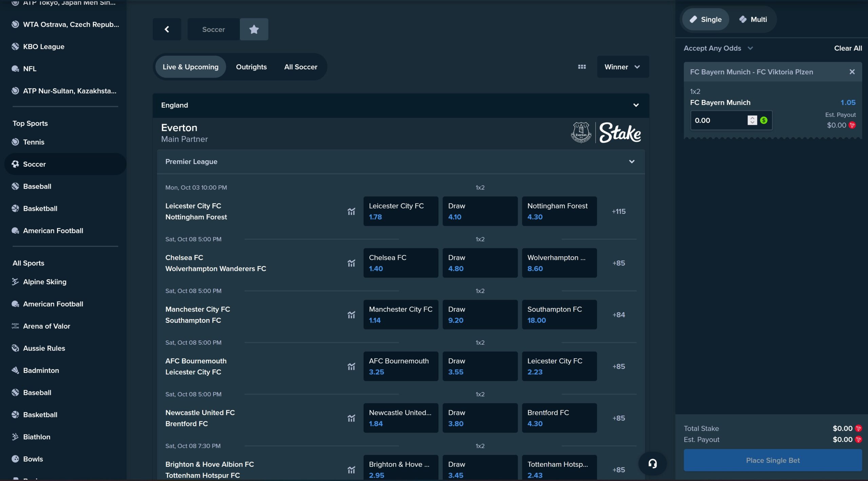
Task: Click the Everton Stake partner logo
Action: pyautogui.click(x=606, y=133)
